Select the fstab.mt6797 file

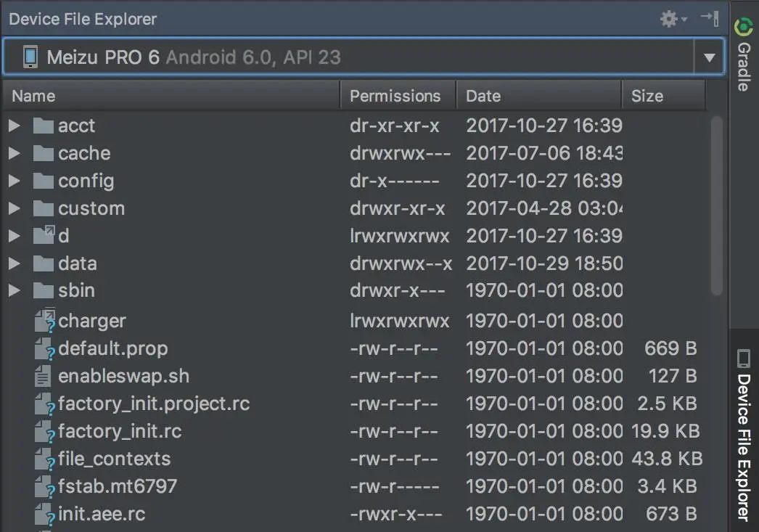pos(117,486)
